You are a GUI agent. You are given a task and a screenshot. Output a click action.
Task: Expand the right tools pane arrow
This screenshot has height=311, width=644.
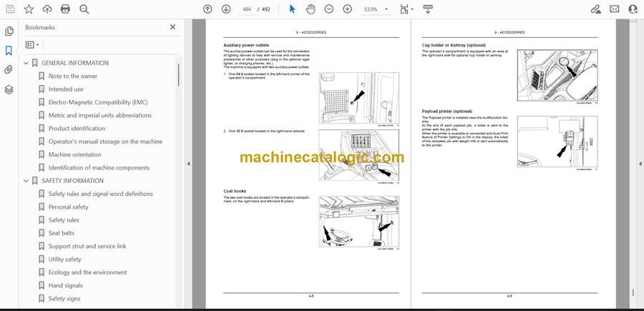click(x=640, y=164)
